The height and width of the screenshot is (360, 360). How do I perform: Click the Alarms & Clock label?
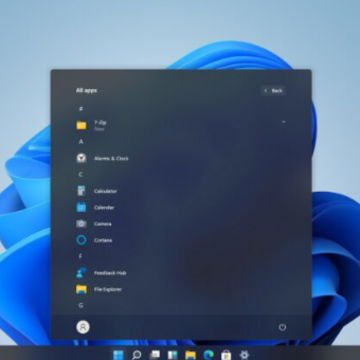pyautogui.click(x=111, y=159)
